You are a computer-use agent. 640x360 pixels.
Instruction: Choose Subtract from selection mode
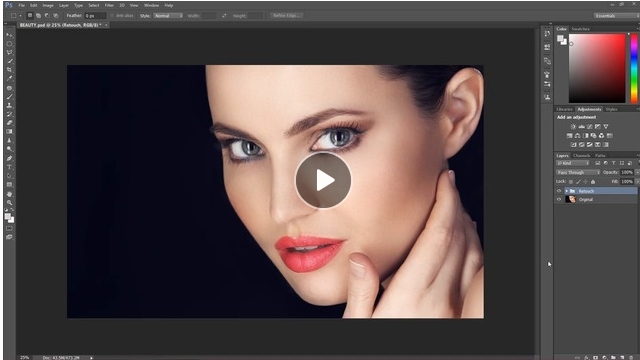(x=47, y=16)
